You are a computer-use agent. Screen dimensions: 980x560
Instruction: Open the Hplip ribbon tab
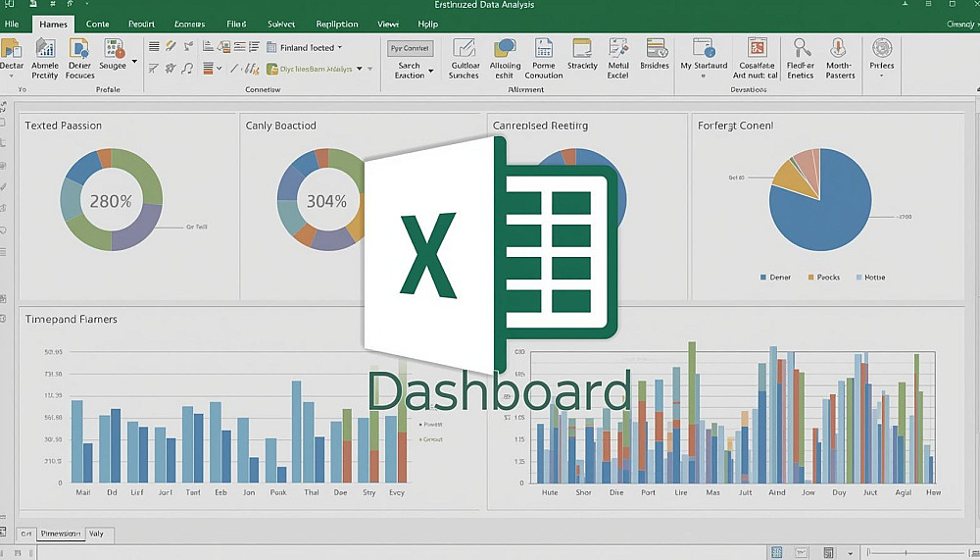click(428, 24)
